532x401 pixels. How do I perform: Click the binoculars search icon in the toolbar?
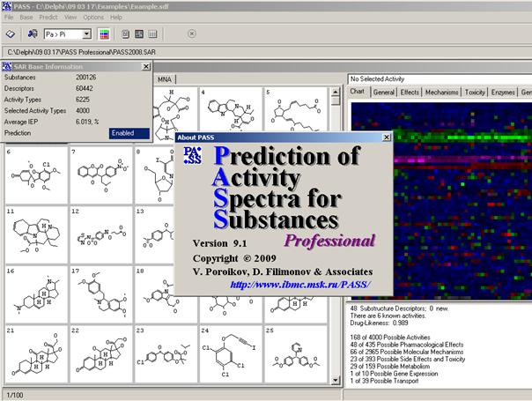[x=33, y=34]
